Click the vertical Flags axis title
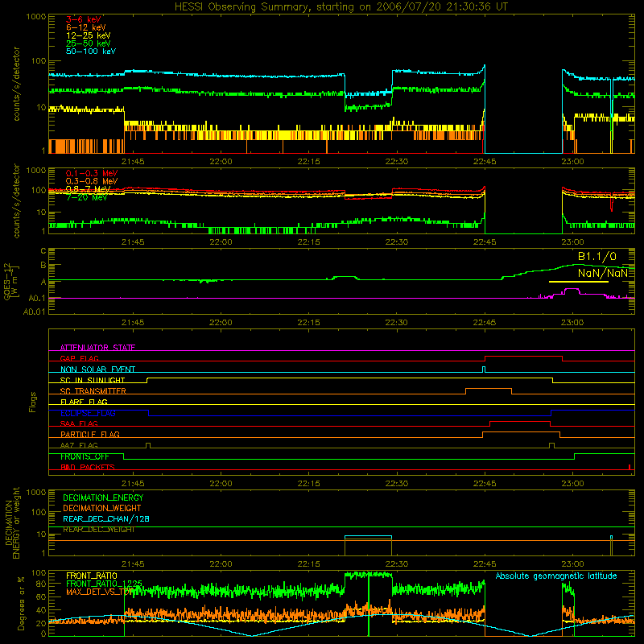The height and width of the screenshot is (644, 644). [x=33, y=402]
